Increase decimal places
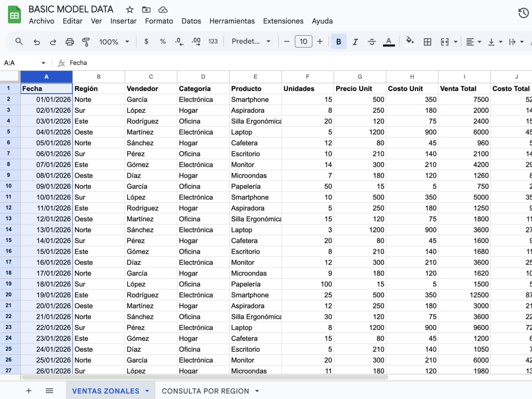Viewport: 532px width, 399px height. (x=196, y=41)
